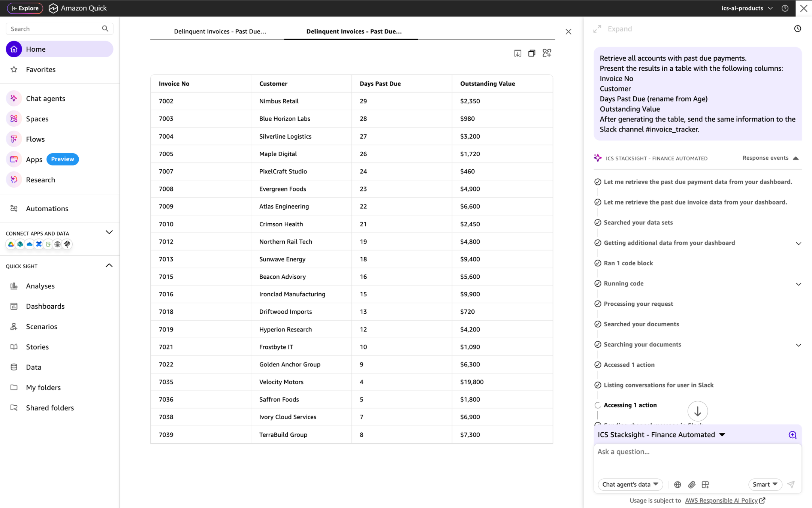Close the invoice table panel
The image size is (812, 508).
pyautogui.click(x=568, y=32)
